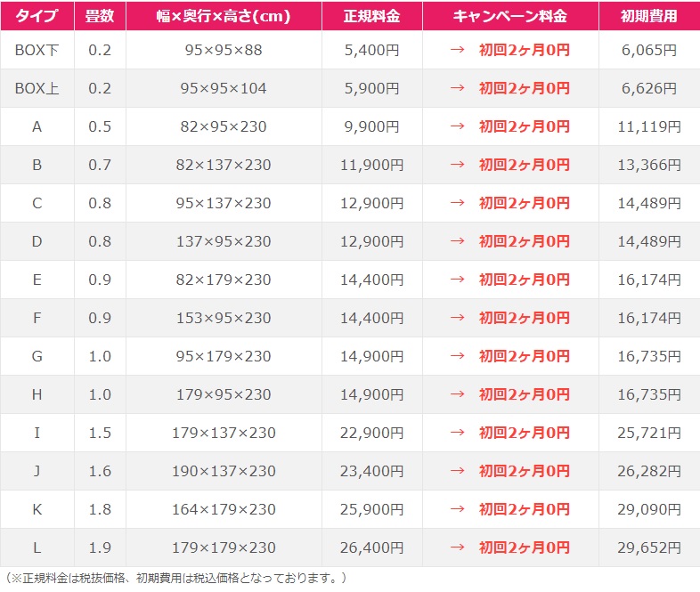700x592 pixels.
Task: Click the red arrow in type G row
Action: point(457,356)
